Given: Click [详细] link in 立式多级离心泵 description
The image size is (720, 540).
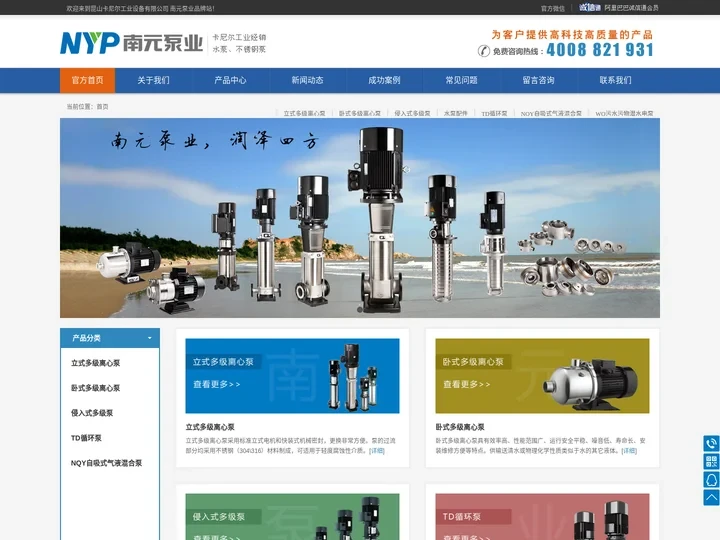Looking at the screenshot, I should [x=377, y=451].
